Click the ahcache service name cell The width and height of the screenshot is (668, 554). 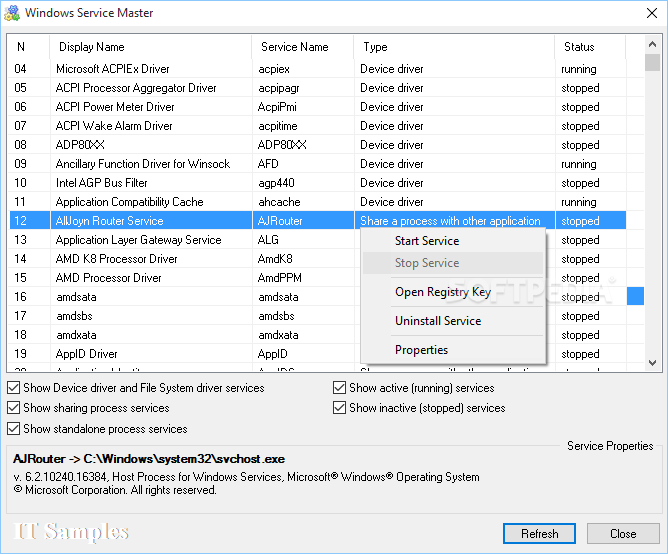coord(303,202)
